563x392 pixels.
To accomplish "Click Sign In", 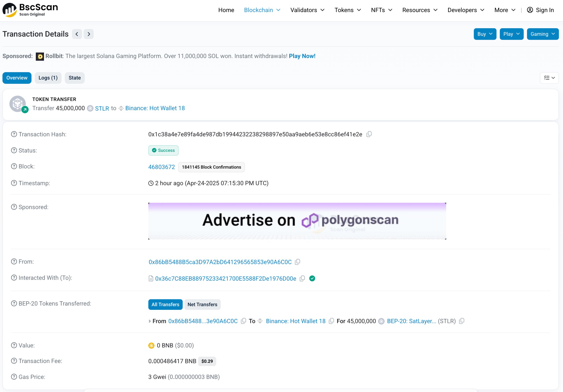I will tap(540, 10).
